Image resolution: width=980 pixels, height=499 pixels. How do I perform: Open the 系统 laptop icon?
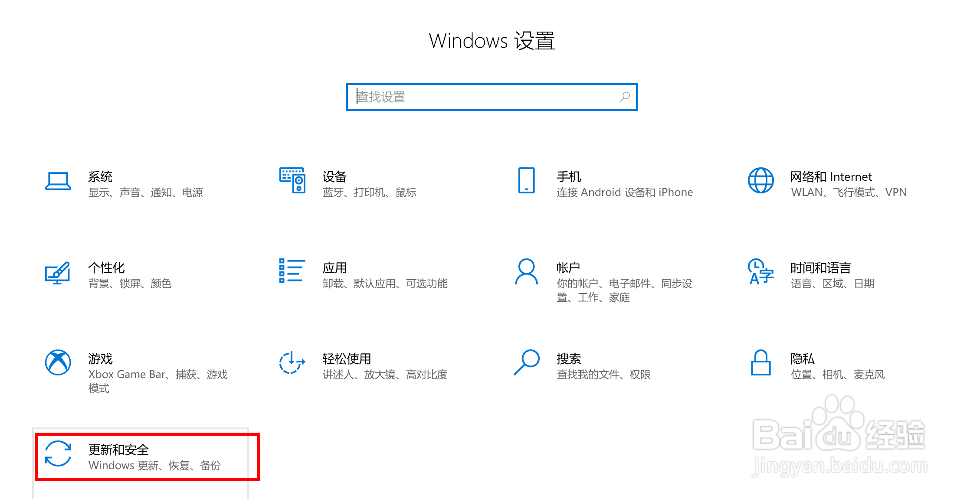(58, 181)
